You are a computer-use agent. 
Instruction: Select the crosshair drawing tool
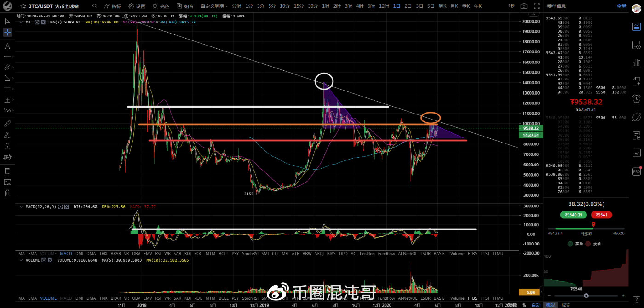point(7,32)
